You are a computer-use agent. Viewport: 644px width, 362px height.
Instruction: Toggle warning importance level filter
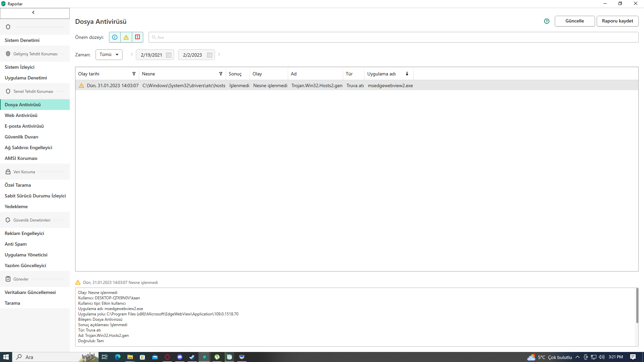tap(126, 37)
